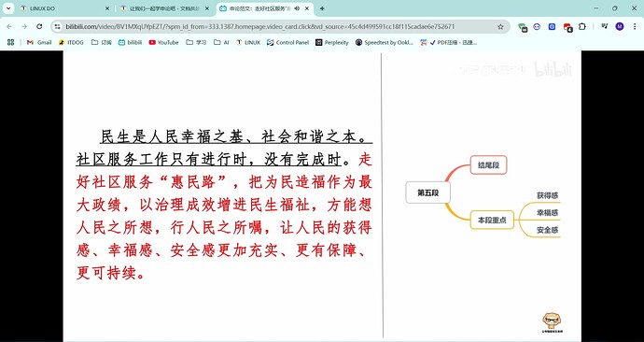Mute the audio-playing tab speaker icon
The height and width of the screenshot is (342, 644).
coord(297,8)
